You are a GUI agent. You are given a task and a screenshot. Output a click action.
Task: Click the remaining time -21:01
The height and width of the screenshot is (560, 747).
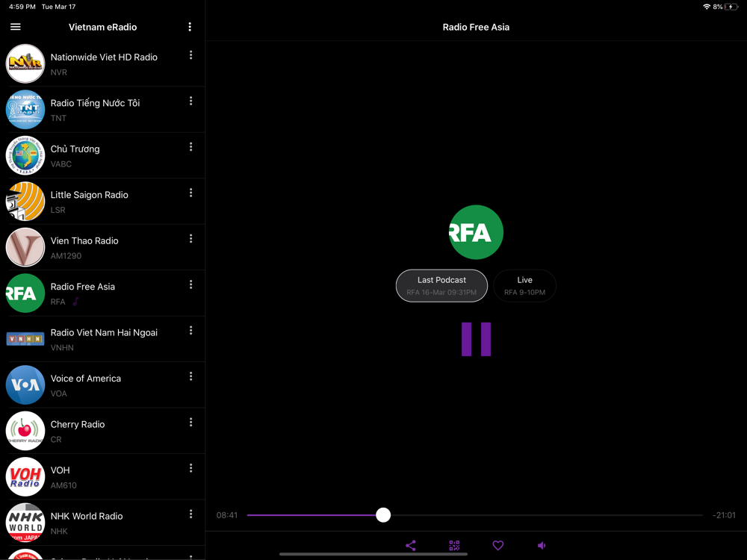pos(724,514)
